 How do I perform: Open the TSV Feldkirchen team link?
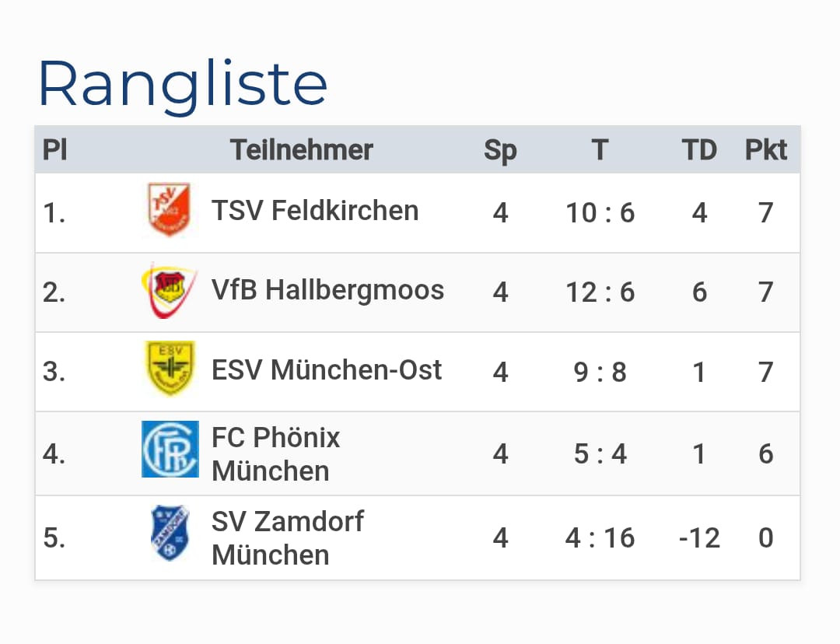314,211
